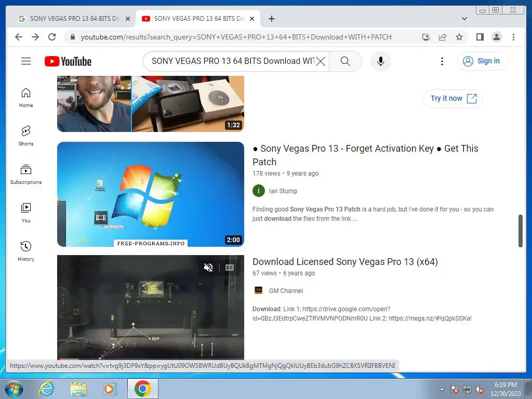Open Home in the sidebar

point(26,98)
